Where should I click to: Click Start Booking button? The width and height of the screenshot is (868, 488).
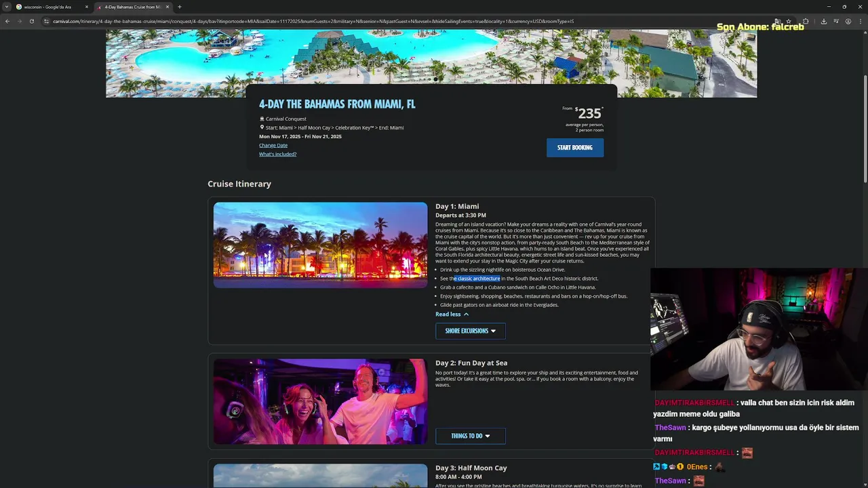pos(575,148)
